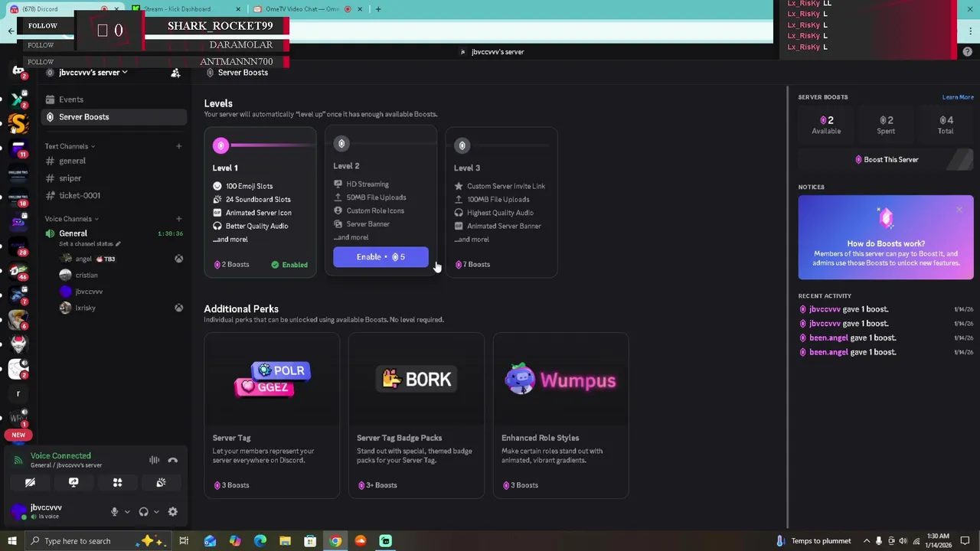The height and width of the screenshot is (551, 980).
Task: Open Chrome from the taskbar
Action: [335, 541]
